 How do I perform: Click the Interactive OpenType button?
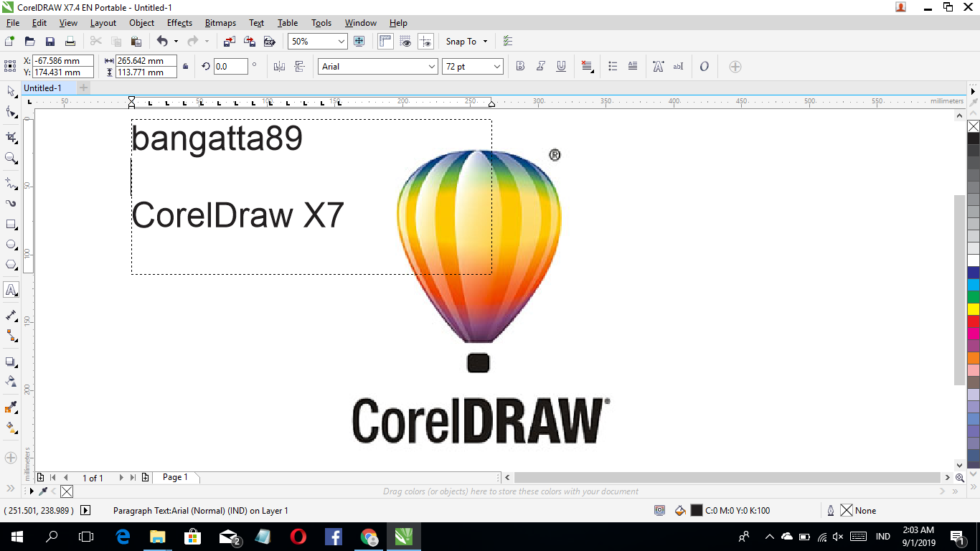(x=704, y=67)
